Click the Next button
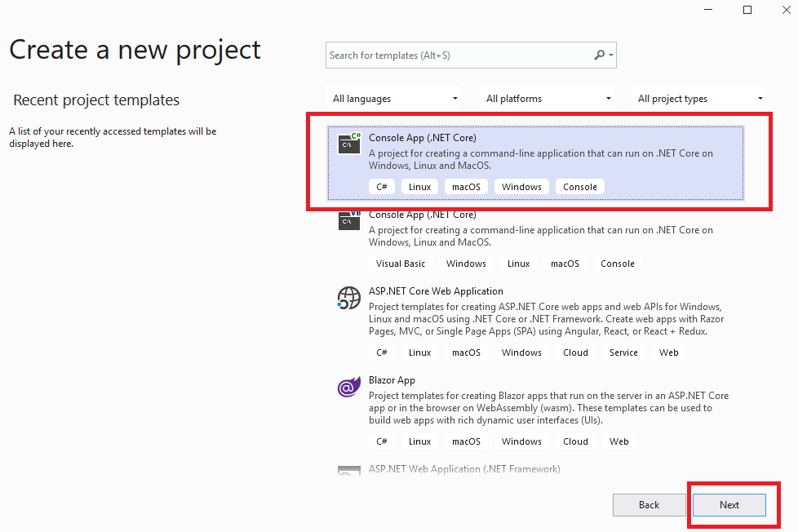Screen dimensions: 798x532 (x=729, y=504)
